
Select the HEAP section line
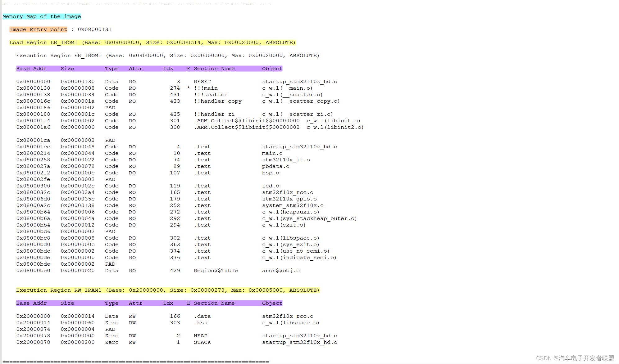point(200,335)
